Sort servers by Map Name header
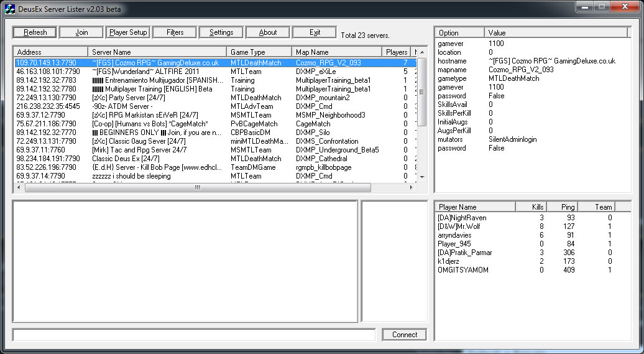644x354 pixels. 336,52
